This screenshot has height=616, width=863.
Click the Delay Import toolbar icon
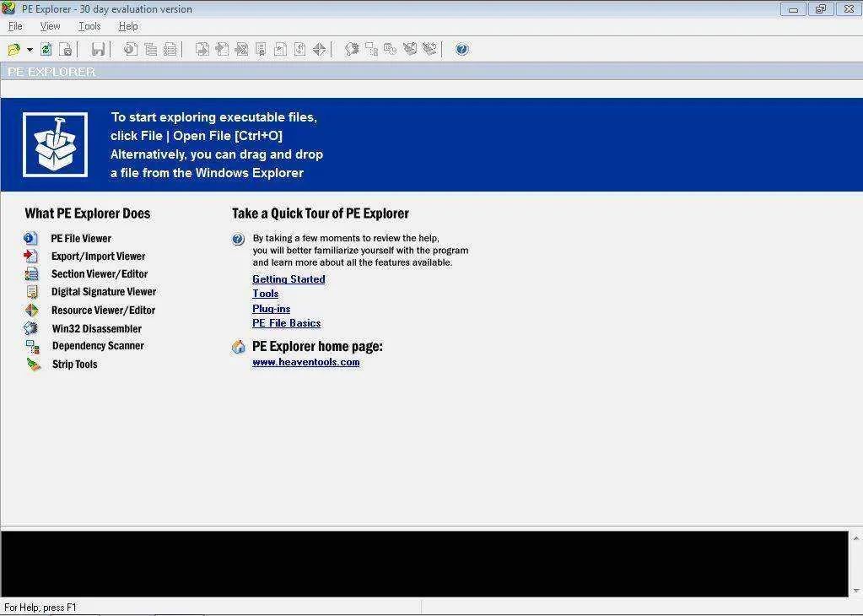[241, 50]
